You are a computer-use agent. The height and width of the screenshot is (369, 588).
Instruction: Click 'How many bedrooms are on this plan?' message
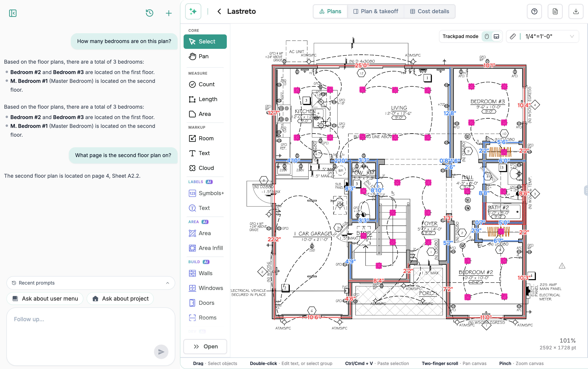pyautogui.click(x=124, y=41)
